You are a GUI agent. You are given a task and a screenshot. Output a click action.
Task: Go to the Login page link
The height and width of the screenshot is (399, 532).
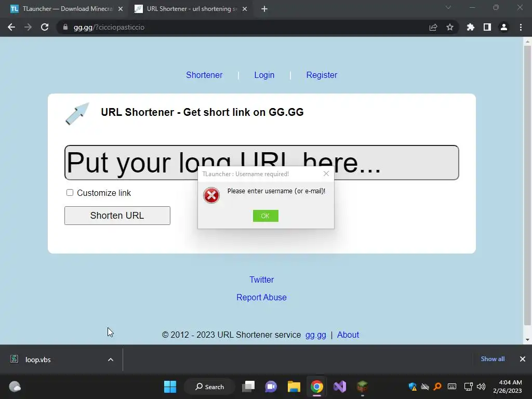coord(264,75)
